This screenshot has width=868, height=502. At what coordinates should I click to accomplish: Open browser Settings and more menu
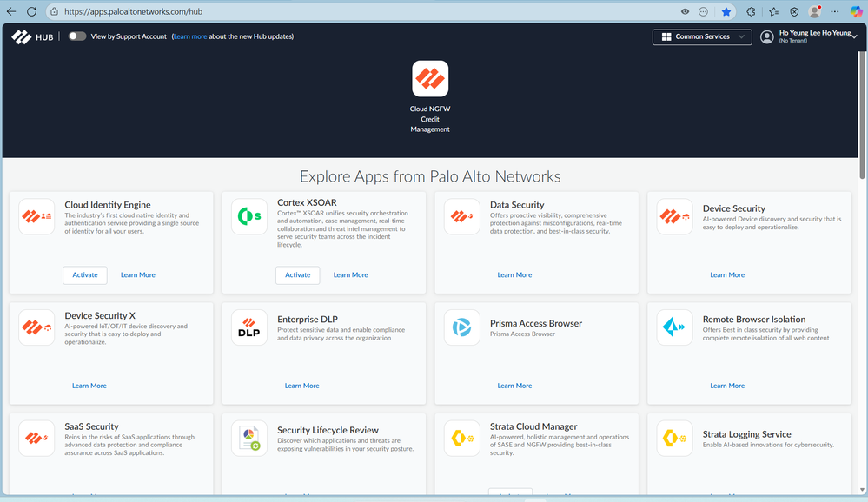coord(836,12)
